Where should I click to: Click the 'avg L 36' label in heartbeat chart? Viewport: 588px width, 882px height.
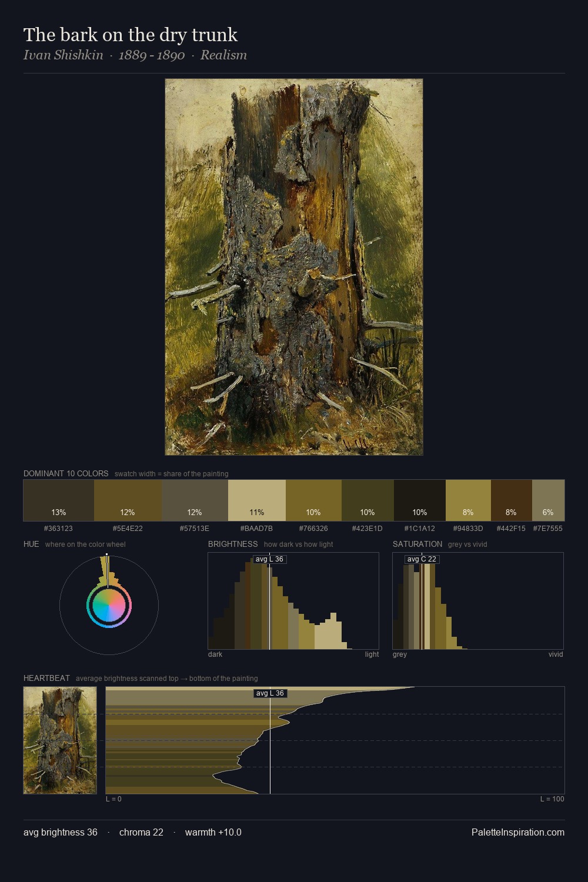click(270, 693)
